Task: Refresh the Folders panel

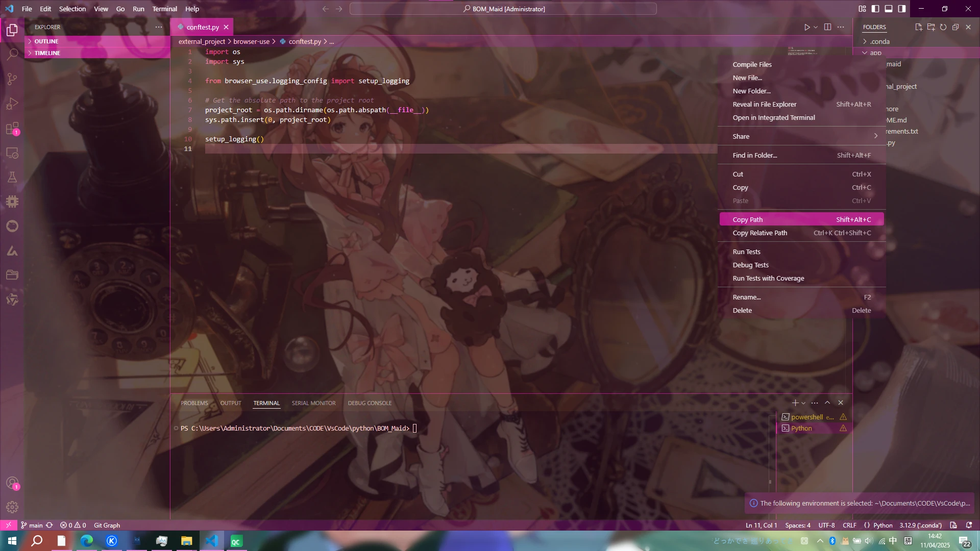Action: 943,27
